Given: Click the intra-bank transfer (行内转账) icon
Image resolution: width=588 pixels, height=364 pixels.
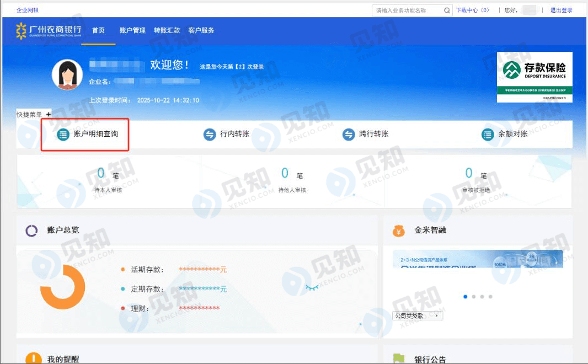Looking at the screenshot, I should pos(210,134).
